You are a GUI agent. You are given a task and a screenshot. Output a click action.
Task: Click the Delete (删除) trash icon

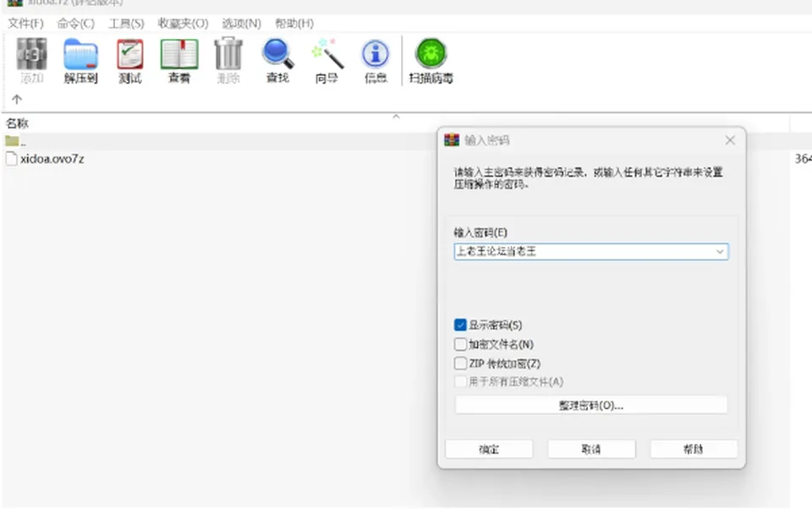click(228, 60)
